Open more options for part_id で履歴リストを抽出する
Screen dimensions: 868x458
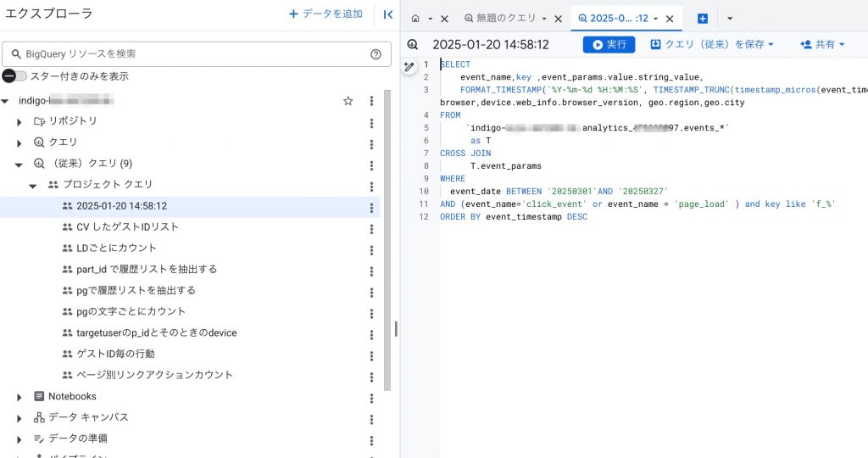coord(371,271)
